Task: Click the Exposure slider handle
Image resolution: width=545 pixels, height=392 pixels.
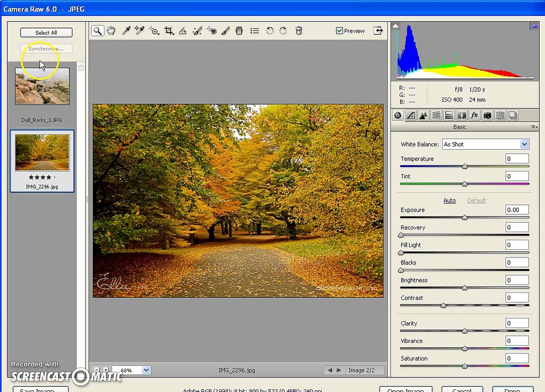Action: pyautogui.click(x=465, y=218)
